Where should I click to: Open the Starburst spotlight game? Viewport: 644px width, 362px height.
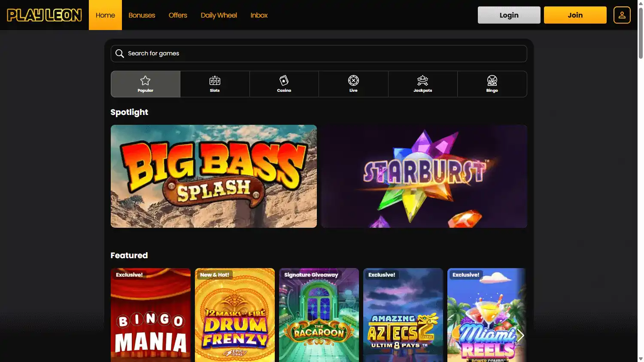[424, 176]
